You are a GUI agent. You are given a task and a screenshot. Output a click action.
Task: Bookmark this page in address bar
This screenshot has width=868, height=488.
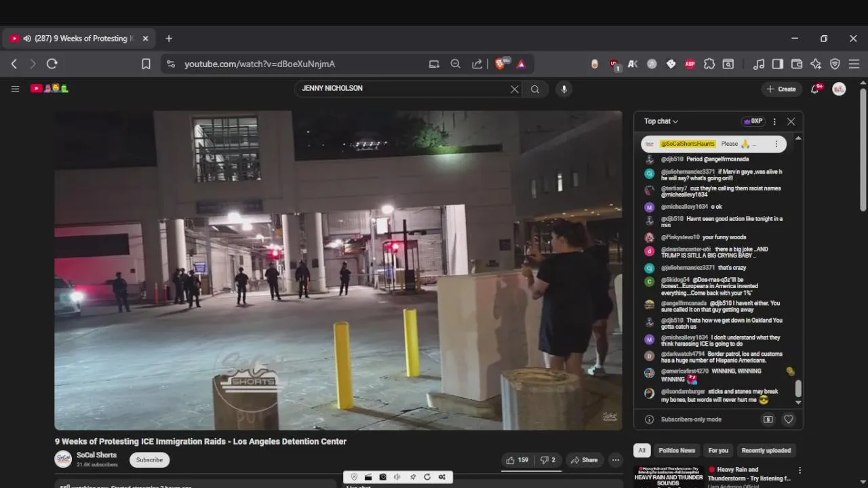(x=146, y=64)
